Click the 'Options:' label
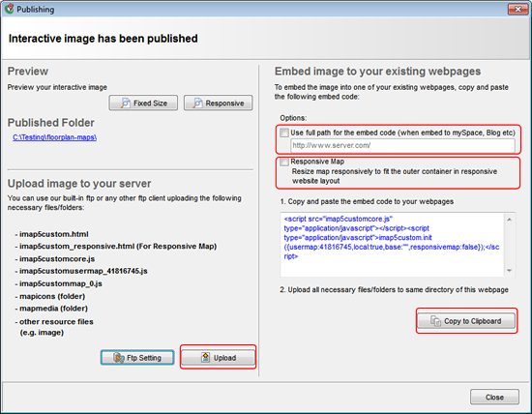Screen dimensions: 532x414 point(293,118)
